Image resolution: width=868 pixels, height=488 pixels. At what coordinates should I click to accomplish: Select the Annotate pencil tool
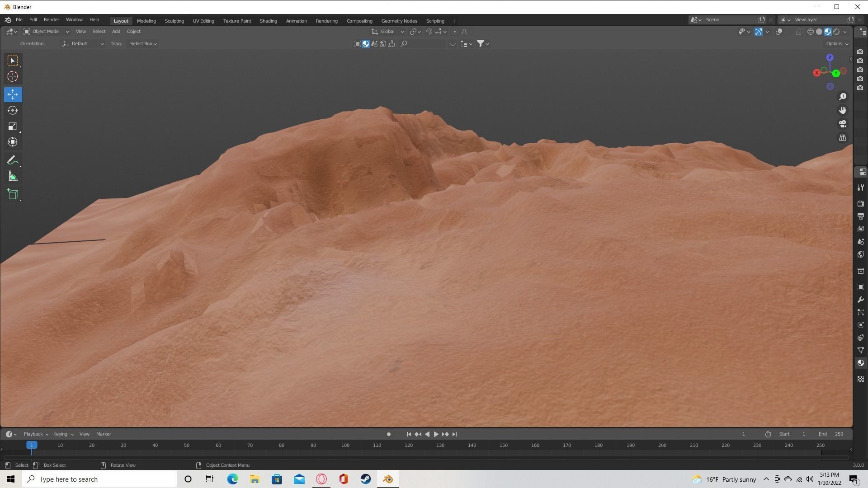pos(13,160)
